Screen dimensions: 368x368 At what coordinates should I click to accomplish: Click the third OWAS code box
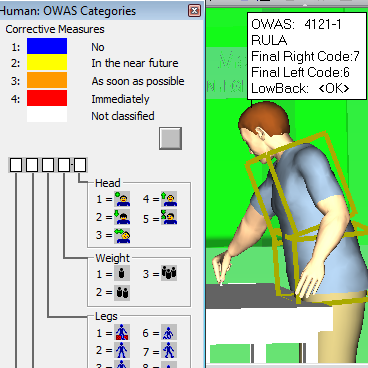48,165
